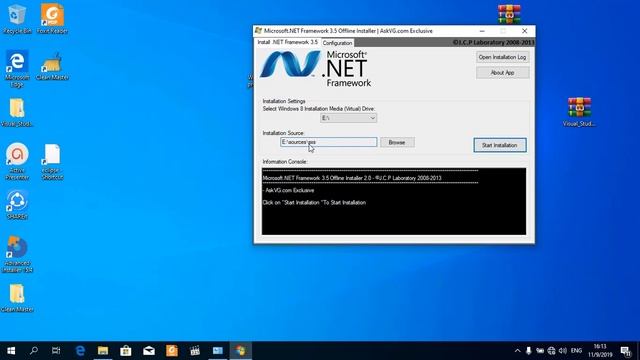Select the Visual Studio folder on desktop
This screenshot has width=640, height=360.
pyautogui.click(x=17, y=112)
